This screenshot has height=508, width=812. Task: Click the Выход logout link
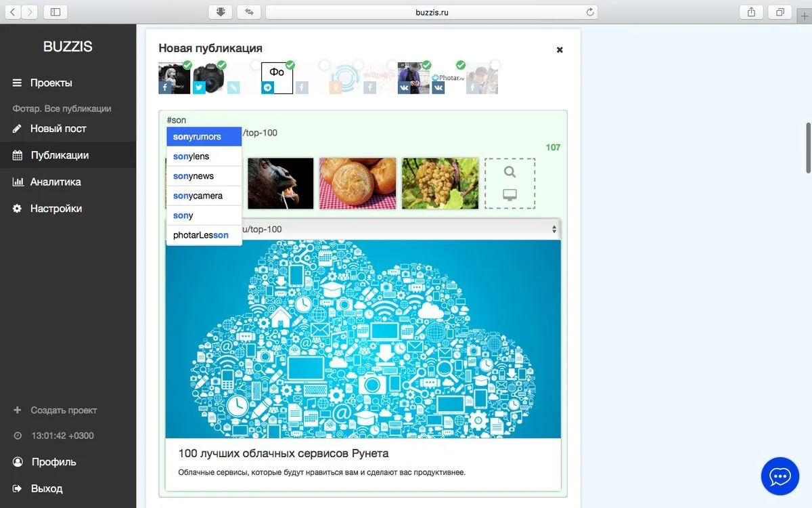[47, 488]
